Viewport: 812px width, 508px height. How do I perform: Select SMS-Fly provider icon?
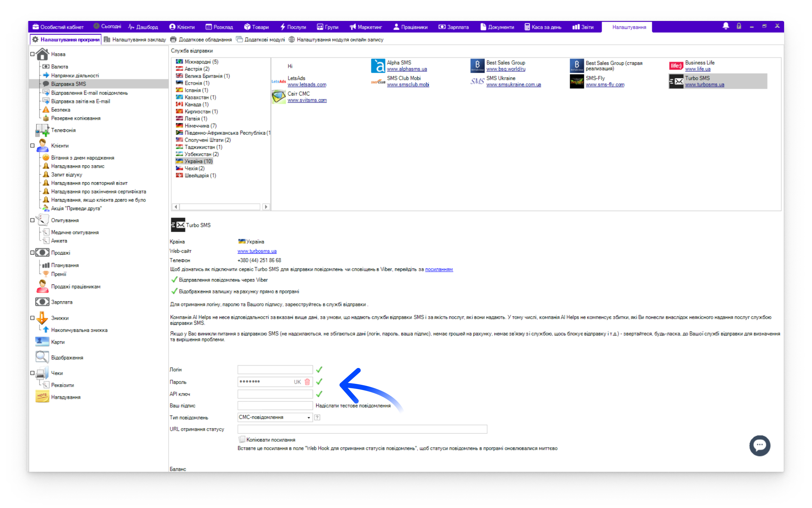576,81
